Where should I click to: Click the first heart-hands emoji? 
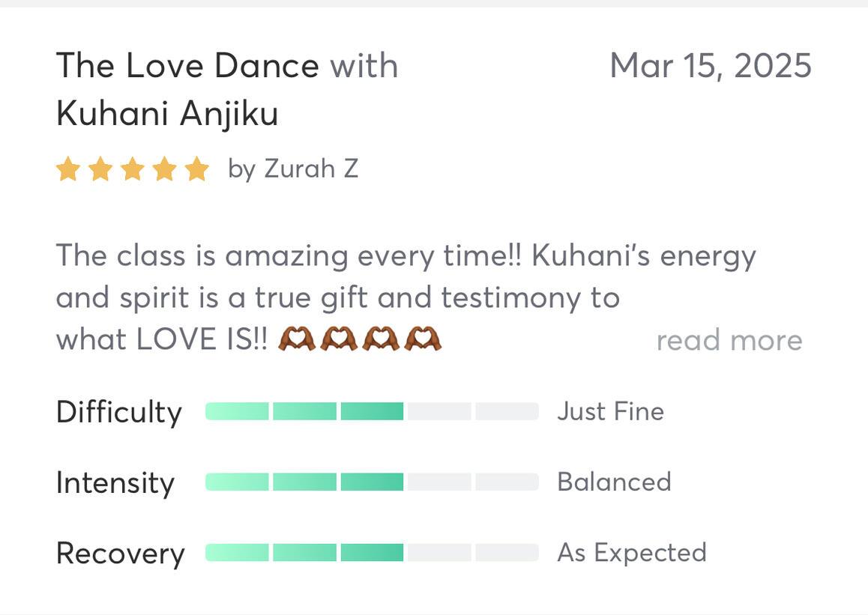click(297, 340)
